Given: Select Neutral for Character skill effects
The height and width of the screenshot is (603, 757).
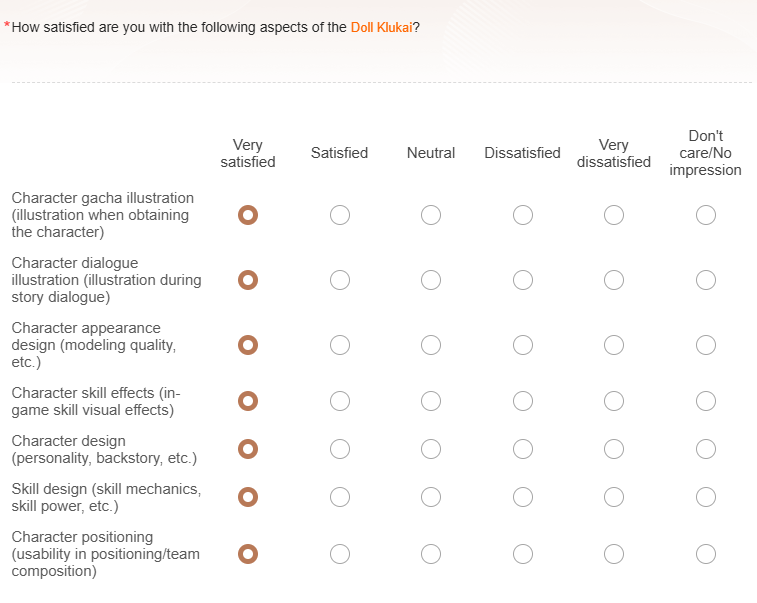Looking at the screenshot, I should [431, 401].
